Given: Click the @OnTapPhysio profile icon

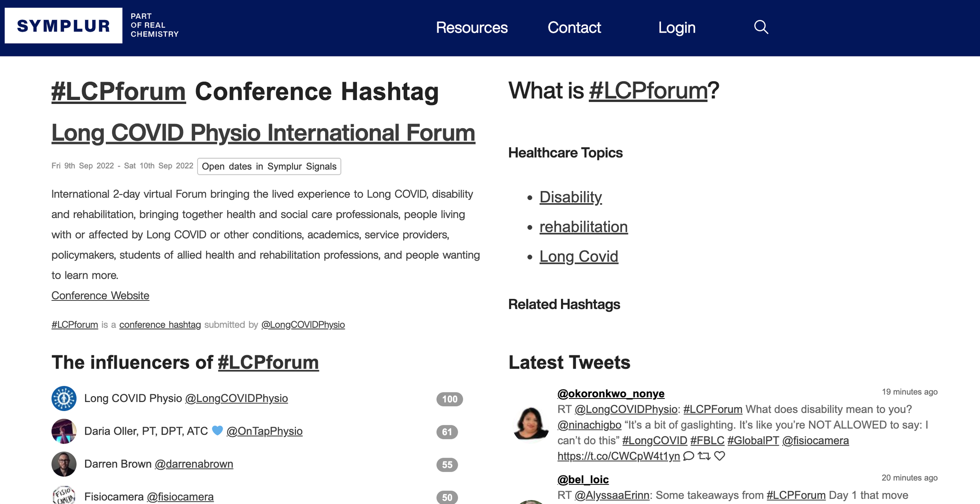Looking at the screenshot, I should coord(64,431).
